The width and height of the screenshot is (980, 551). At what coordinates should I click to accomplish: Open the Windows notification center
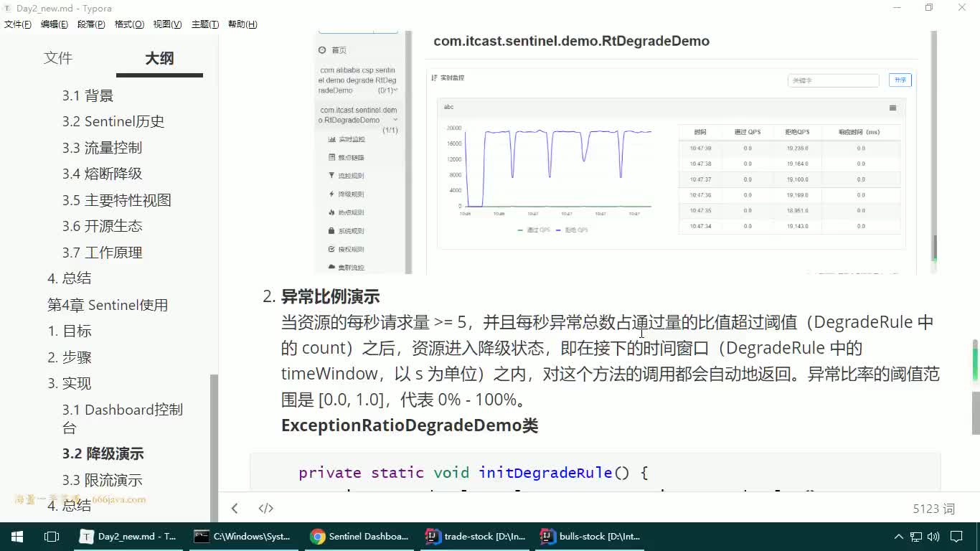click(x=957, y=537)
